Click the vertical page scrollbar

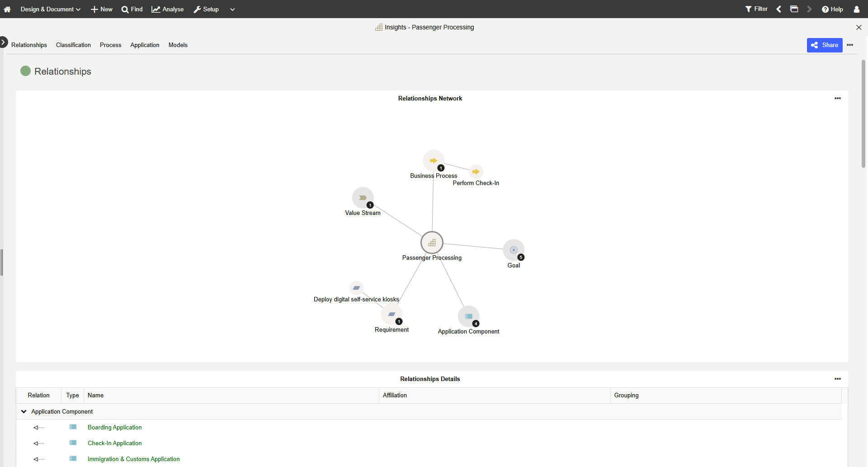[x=863, y=113]
